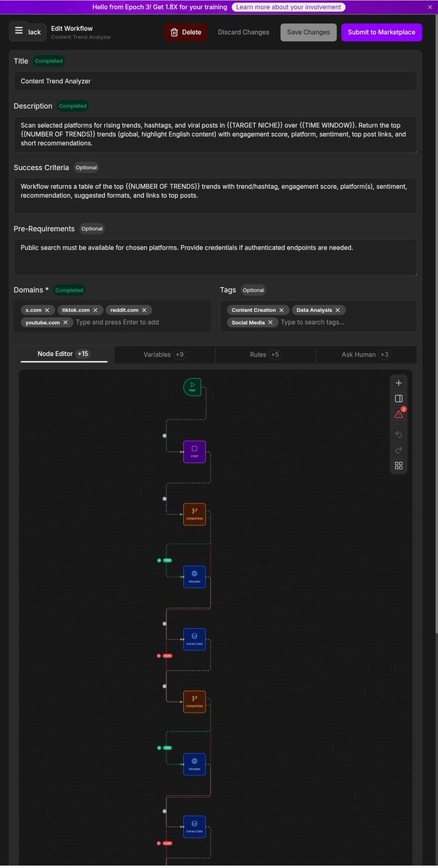This screenshot has height=868, width=438.
Task: Click the +3 badge on Ask Human tab
Action: point(384,354)
